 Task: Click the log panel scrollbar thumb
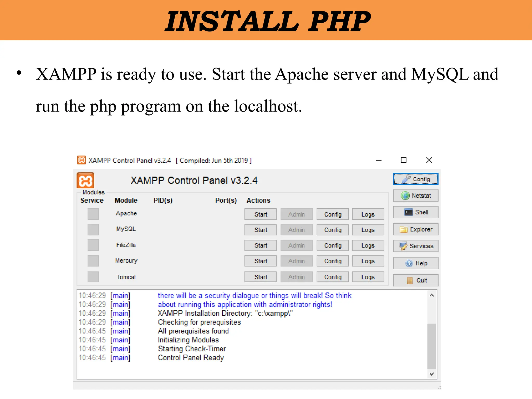click(431, 346)
